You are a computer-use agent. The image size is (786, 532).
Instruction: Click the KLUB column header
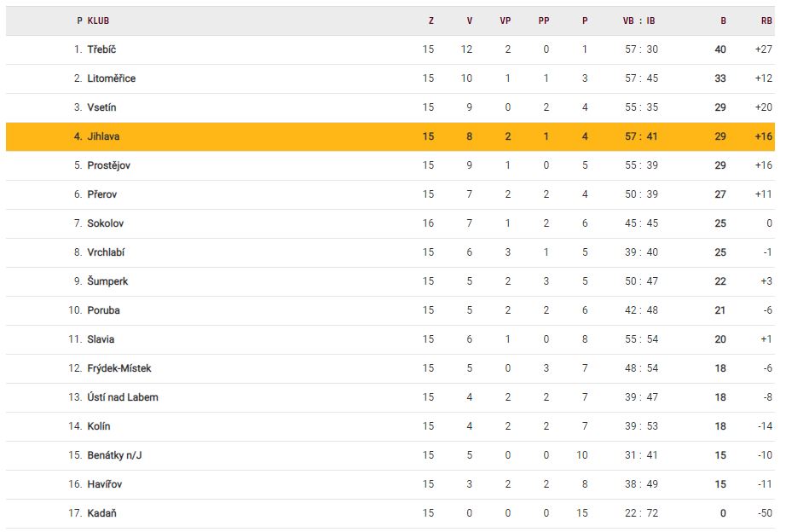click(98, 20)
